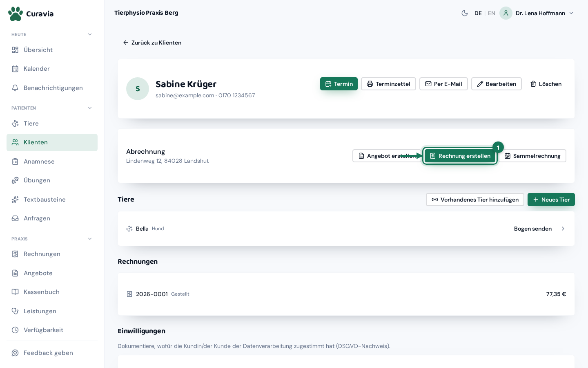Screen dimensions: 588x368
Task: Click the Curavia paw logo
Action: click(16, 13)
